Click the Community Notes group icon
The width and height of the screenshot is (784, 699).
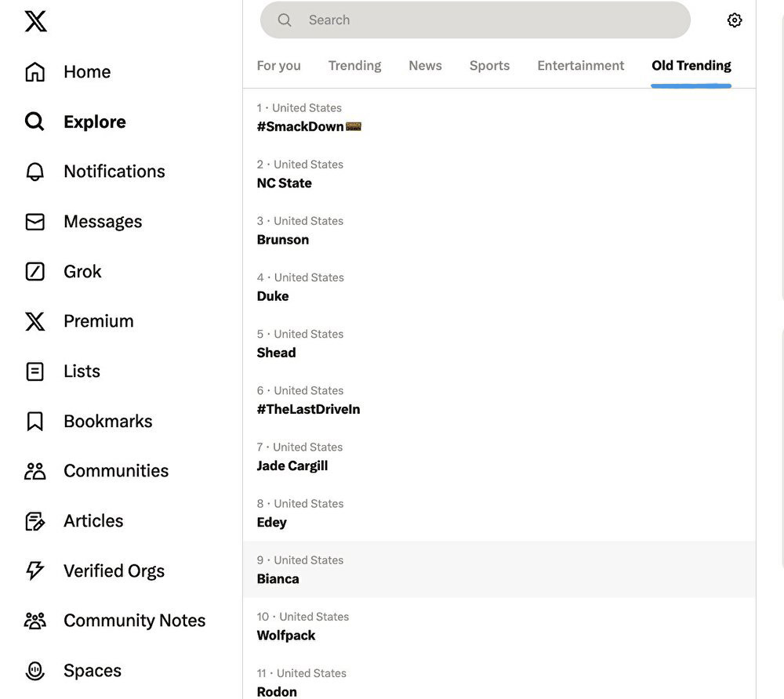pyautogui.click(x=35, y=621)
